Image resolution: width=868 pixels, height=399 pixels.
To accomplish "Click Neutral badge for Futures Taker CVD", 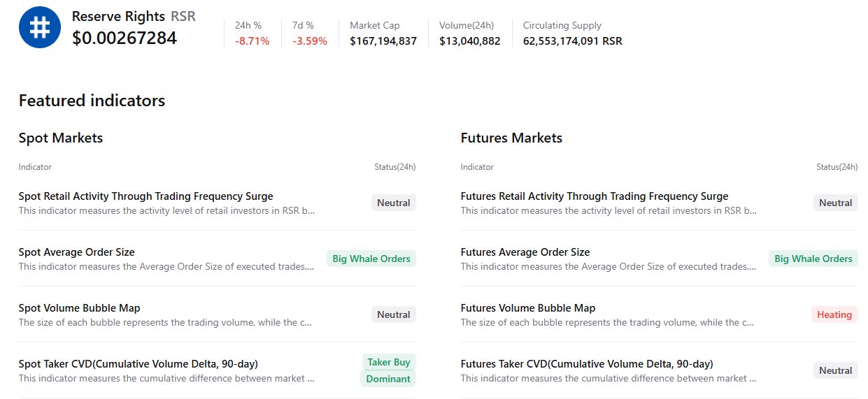I will [x=835, y=370].
